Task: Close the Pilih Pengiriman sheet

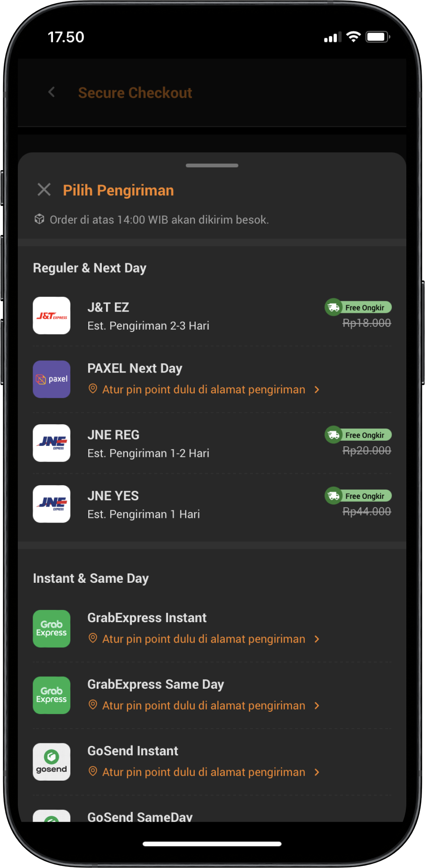Action: pyautogui.click(x=44, y=189)
